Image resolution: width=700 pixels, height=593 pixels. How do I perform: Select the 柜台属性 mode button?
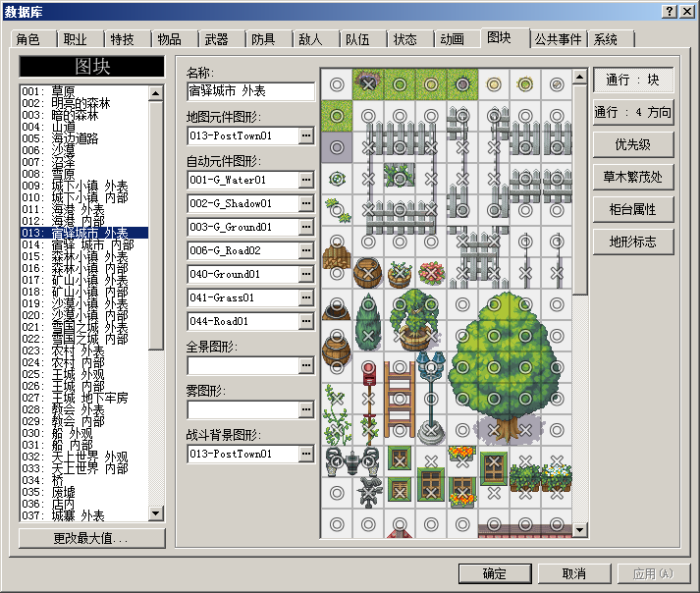click(633, 209)
